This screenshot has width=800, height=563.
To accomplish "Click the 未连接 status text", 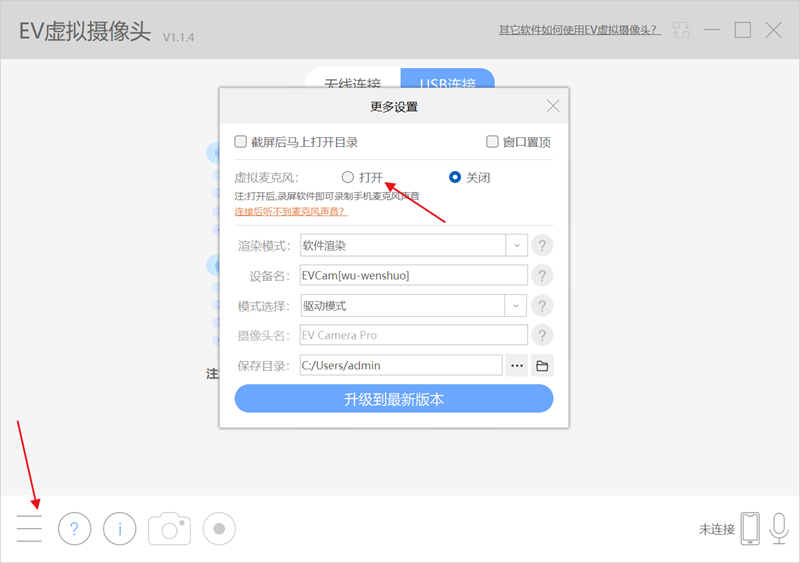I will [x=716, y=529].
